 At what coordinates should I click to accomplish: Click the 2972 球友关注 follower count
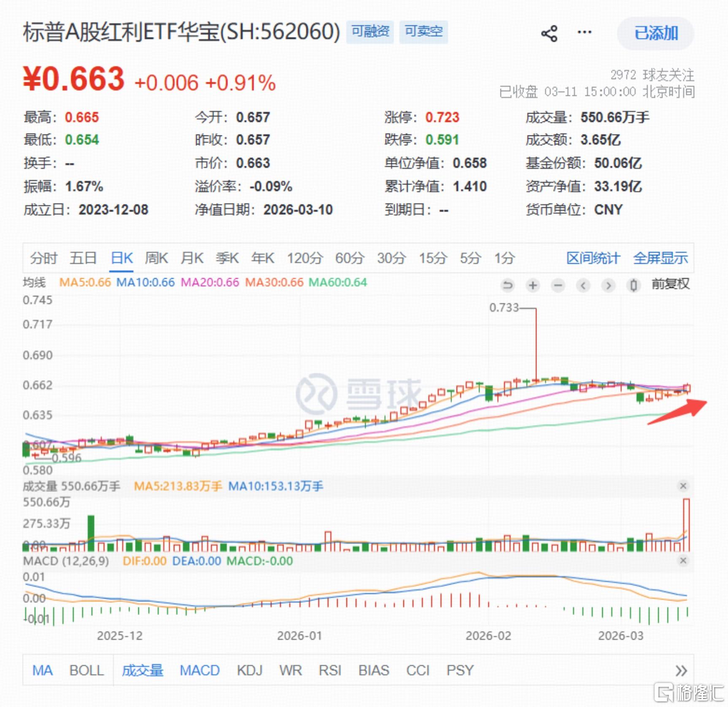click(x=652, y=75)
